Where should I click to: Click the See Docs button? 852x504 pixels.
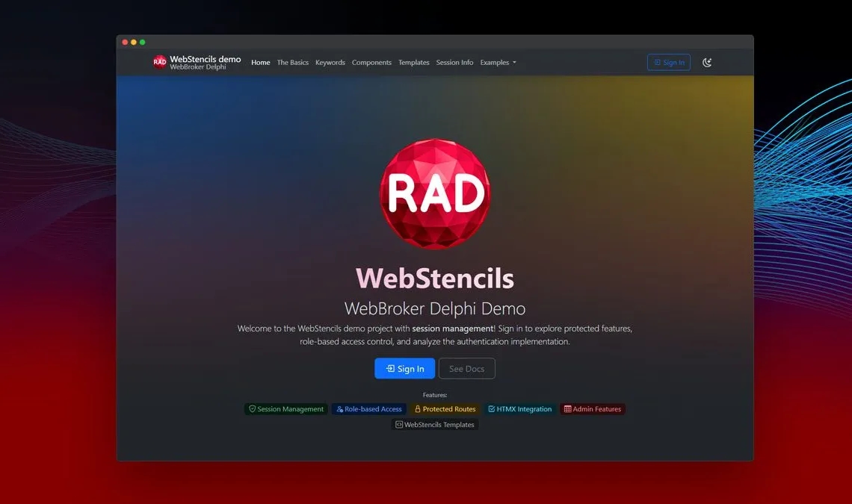tap(466, 369)
